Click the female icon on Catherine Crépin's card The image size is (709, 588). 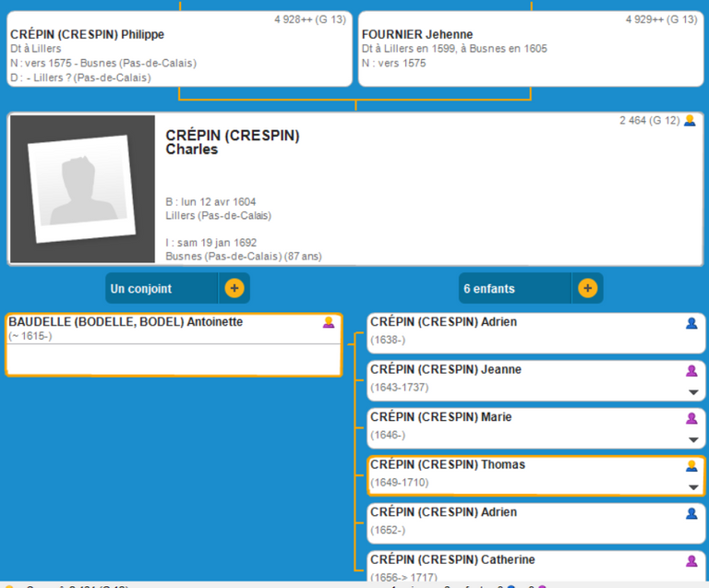pos(691,560)
